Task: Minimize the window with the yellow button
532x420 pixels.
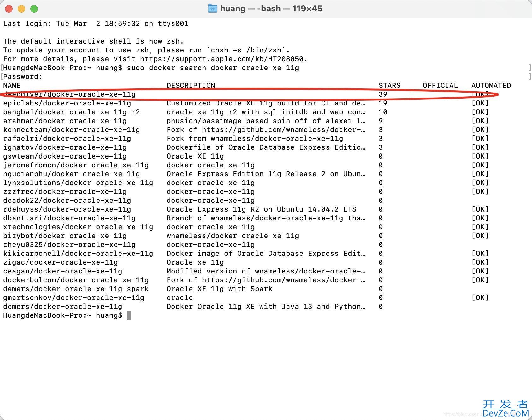Action: (x=21, y=9)
